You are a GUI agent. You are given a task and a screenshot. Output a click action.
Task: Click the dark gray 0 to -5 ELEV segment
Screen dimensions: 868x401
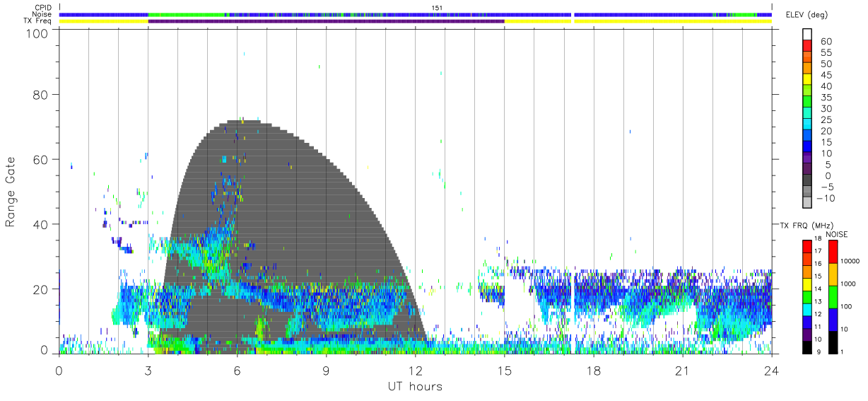[807, 178]
